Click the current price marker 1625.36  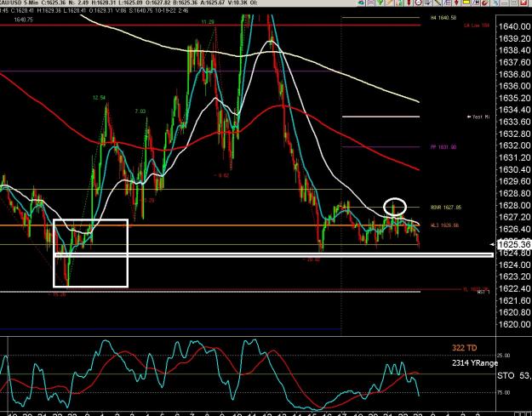(513, 244)
